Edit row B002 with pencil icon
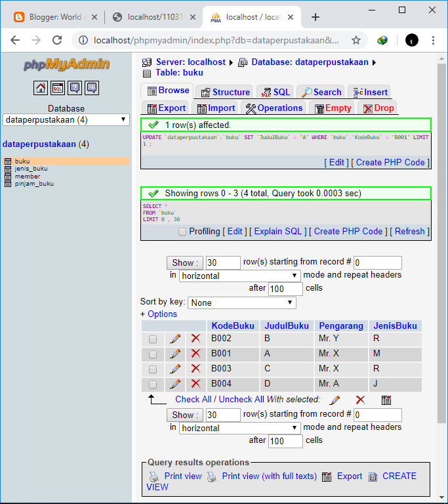This screenshot has height=504, width=448. click(x=175, y=339)
